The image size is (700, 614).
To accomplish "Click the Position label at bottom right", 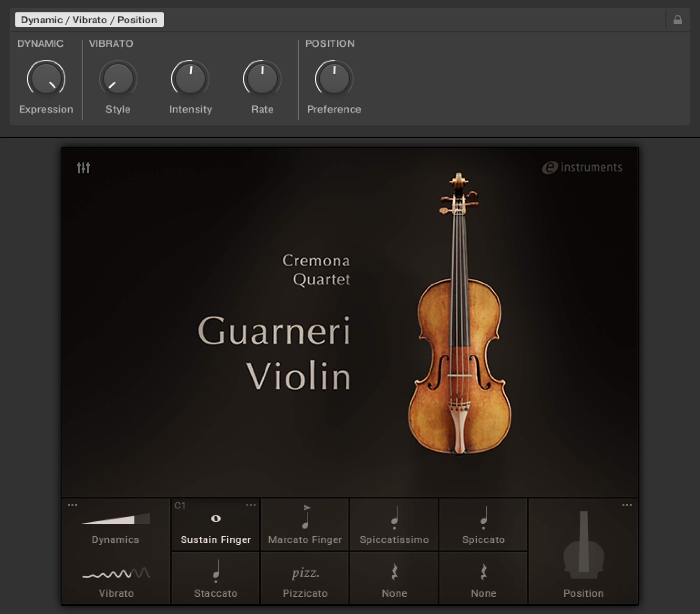I will pos(583,593).
